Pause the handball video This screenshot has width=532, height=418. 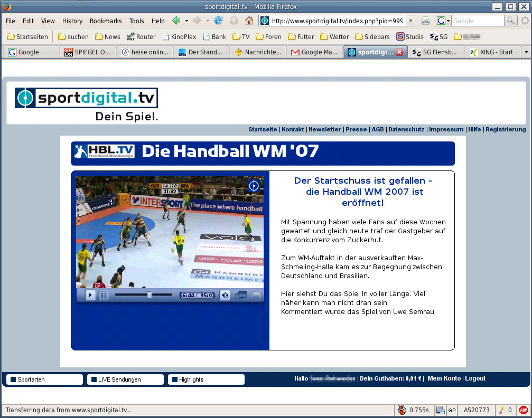pos(104,295)
